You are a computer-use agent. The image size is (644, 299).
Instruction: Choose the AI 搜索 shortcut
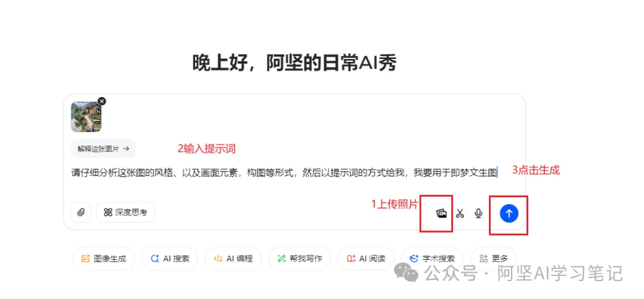[x=170, y=259]
